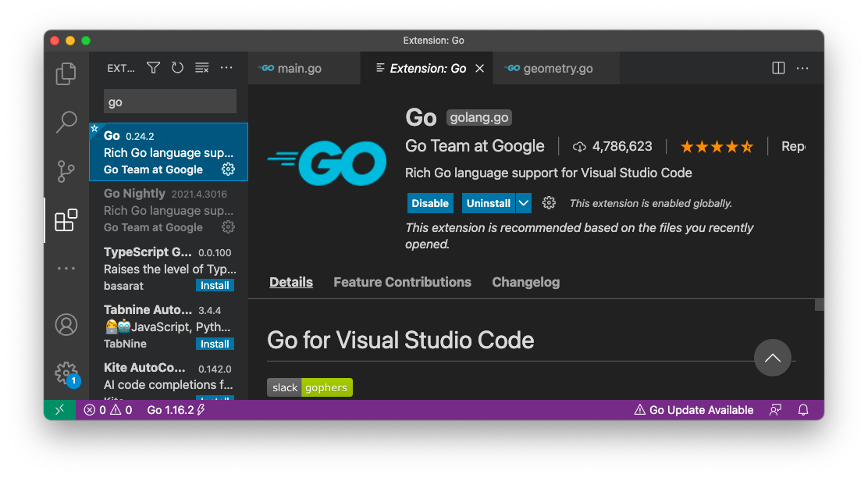
Task: Switch to the main.go tab
Action: point(304,68)
